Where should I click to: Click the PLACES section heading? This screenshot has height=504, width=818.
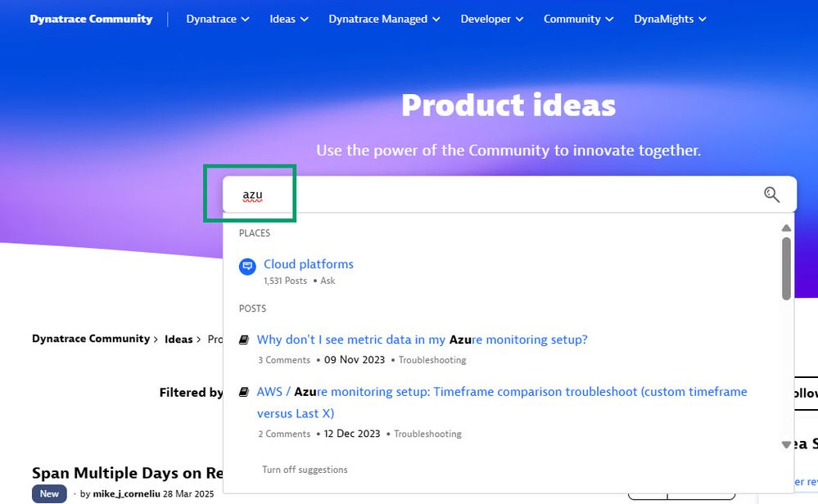255,233
